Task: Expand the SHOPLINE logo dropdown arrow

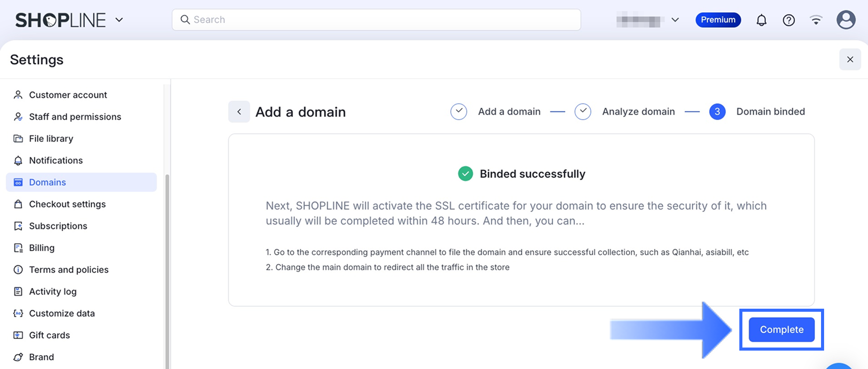Action: (x=119, y=20)
